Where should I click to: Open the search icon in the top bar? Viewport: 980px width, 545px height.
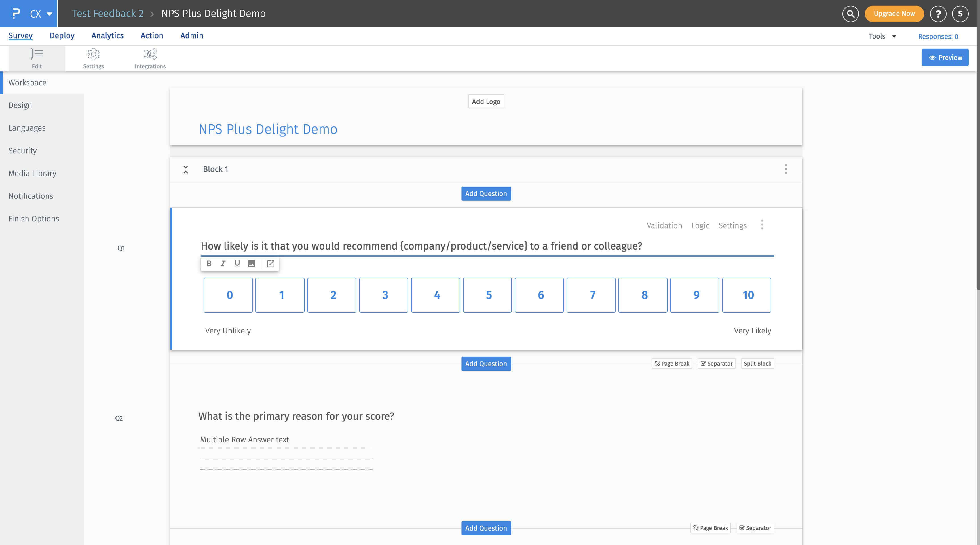851,13
